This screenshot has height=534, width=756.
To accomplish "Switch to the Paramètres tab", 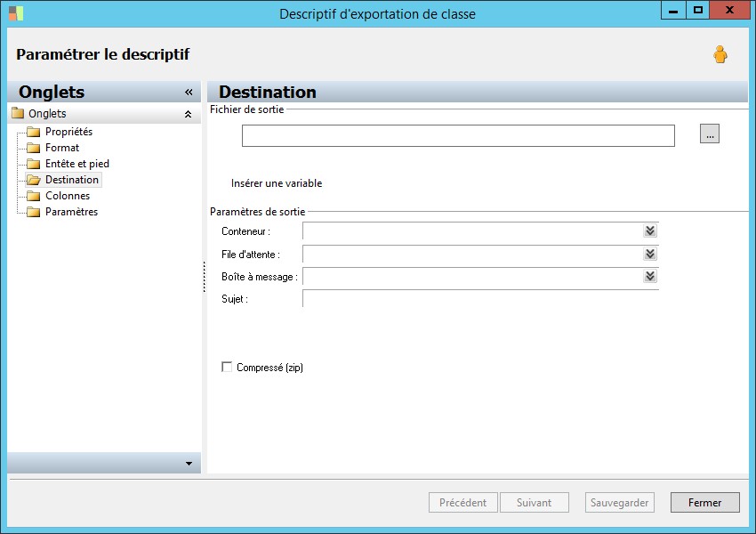I will pyautogui.click(x=71, y=211).
